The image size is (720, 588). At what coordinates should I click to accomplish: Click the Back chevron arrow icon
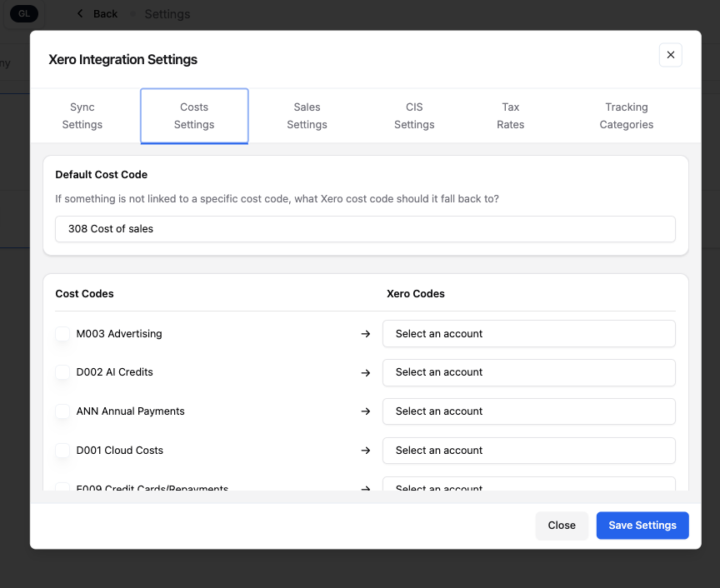(x=80, y=14)
